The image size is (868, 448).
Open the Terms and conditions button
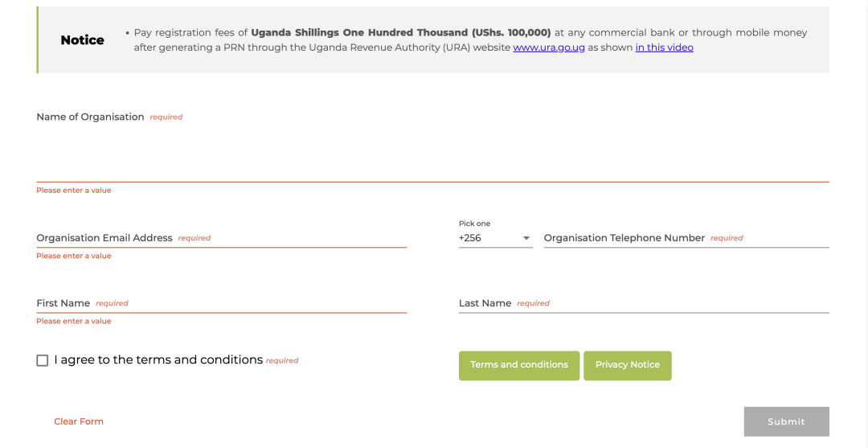point(518,365)
